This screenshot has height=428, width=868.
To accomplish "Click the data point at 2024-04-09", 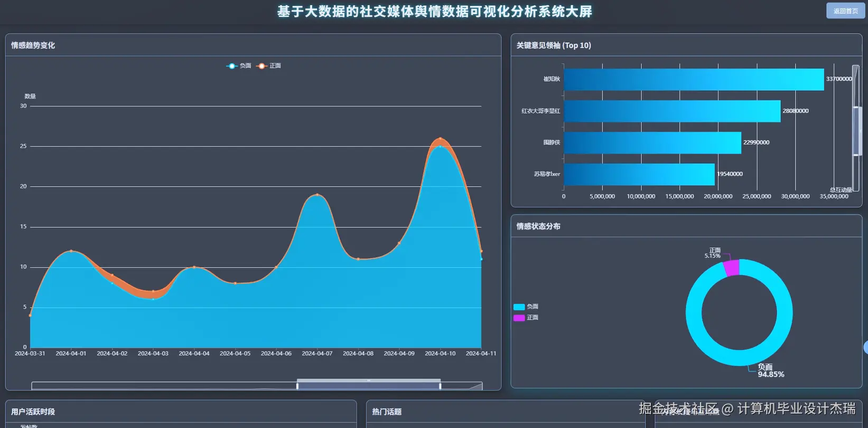I will [399, 243].
